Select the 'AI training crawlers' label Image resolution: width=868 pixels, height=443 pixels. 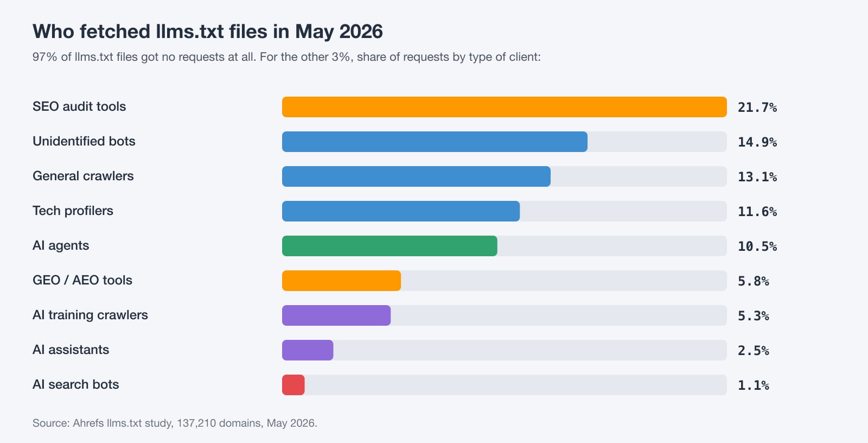click(90, 315)
